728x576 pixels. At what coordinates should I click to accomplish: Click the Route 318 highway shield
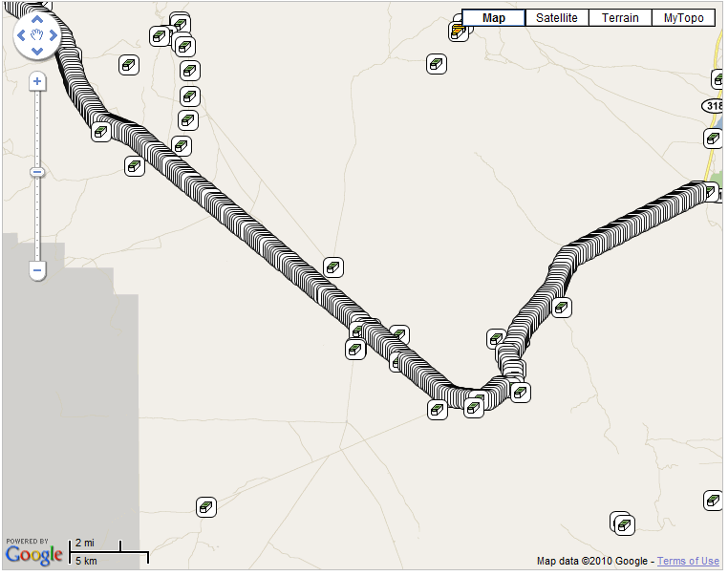(714, 105)
